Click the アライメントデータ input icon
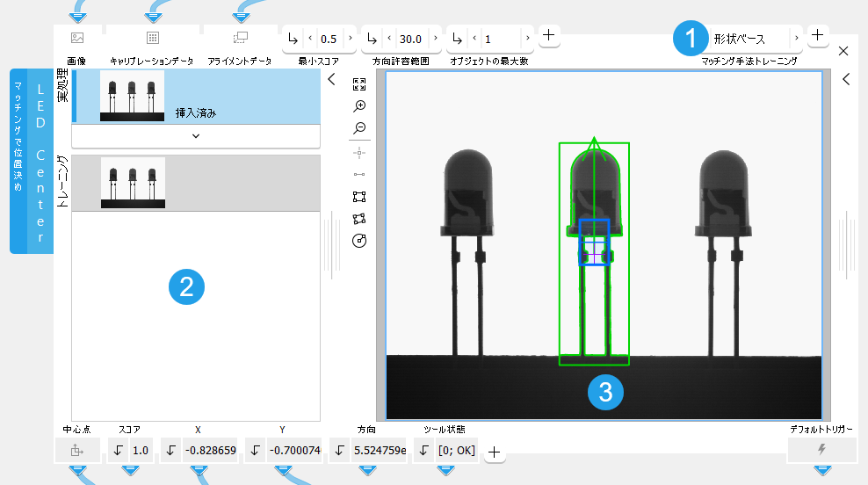This screenshot has height=485, width=868. pos(241,38)
